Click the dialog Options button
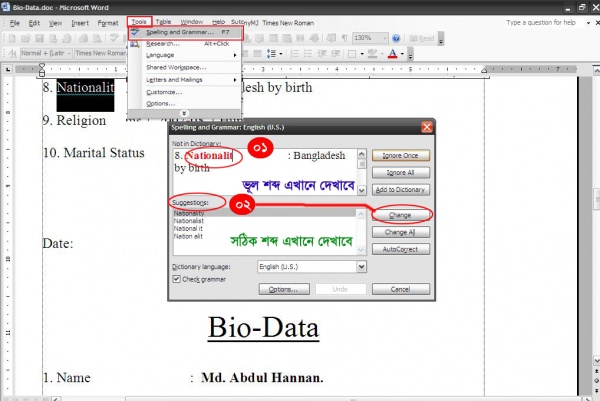The image size is (600, 401). (284, 289)
